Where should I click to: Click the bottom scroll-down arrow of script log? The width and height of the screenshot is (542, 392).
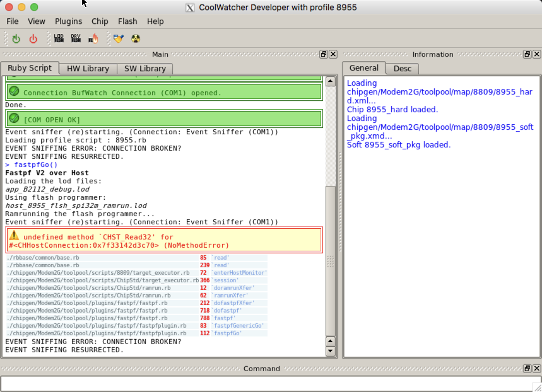tap(331, 351)
